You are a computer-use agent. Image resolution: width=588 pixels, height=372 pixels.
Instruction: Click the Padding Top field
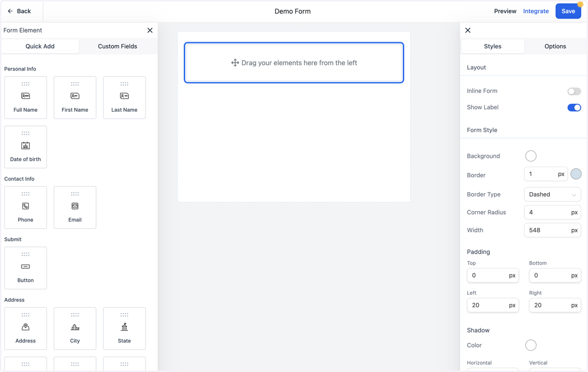click(493, 275)
